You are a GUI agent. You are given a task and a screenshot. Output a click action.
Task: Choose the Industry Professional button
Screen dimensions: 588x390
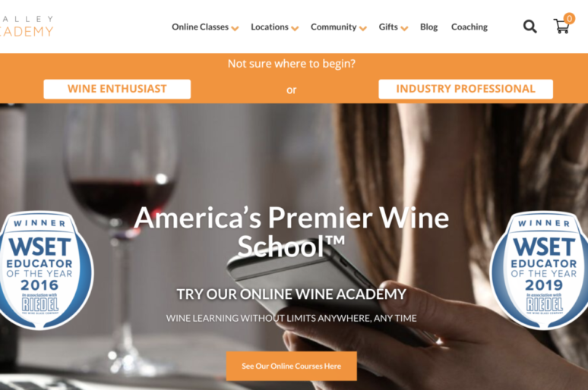tap(466, 90)
